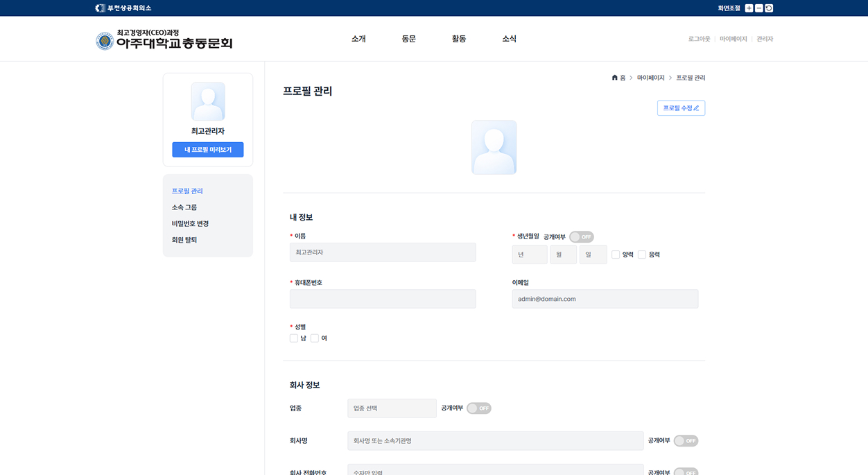Click the zoom out minus icon

(759, 8)
